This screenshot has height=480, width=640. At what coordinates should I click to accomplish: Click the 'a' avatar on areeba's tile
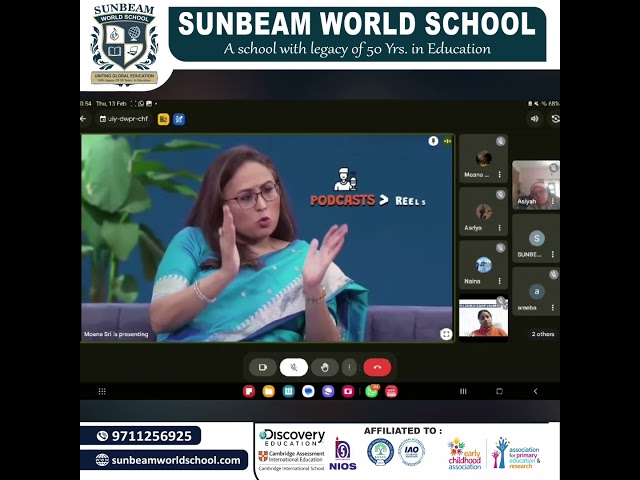(537, 291)
